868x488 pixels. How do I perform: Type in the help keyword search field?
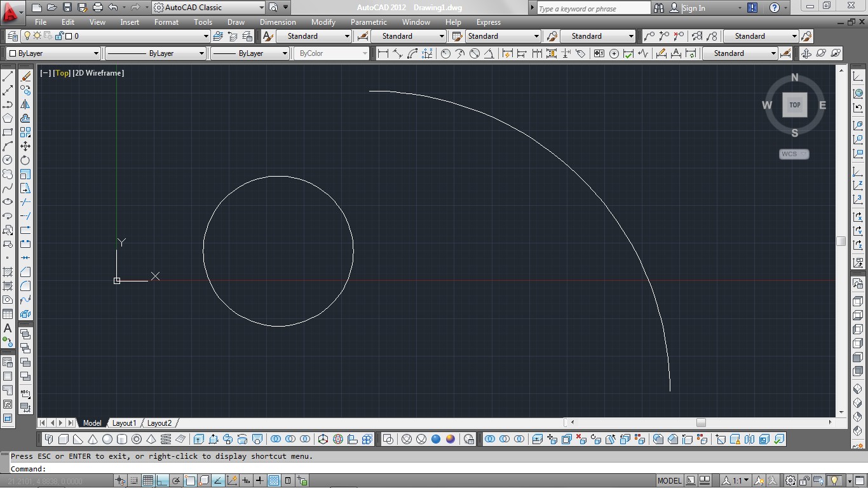[591, 8]
